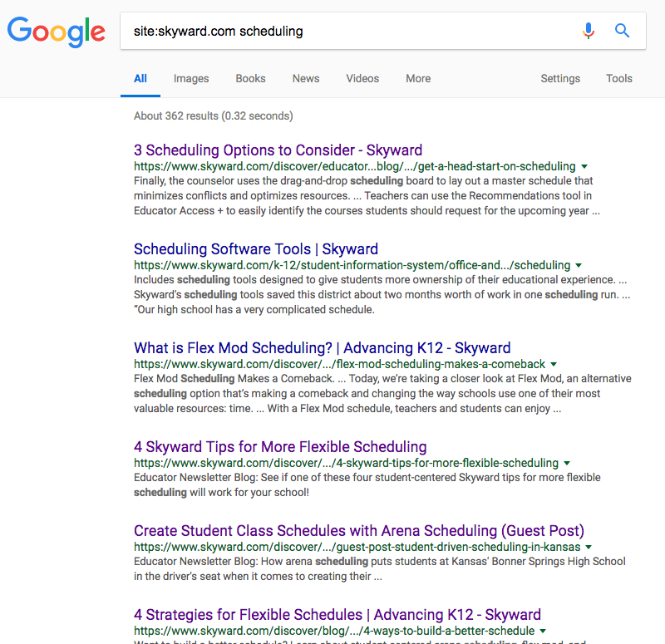Screen dimensions: 665x644
Task: Click snippet 'Educator Newsletter Blog: How arena scheduling'
Action: pos(380,569)
